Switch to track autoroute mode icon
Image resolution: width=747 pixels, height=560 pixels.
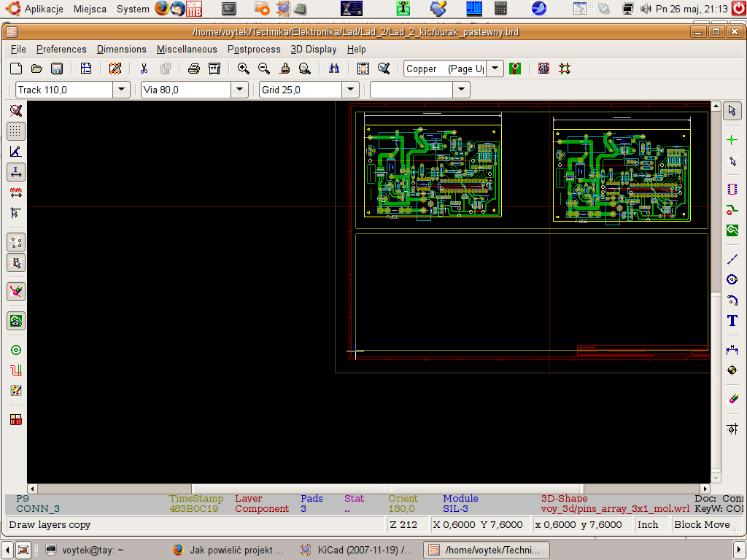(x=565, y=69)
